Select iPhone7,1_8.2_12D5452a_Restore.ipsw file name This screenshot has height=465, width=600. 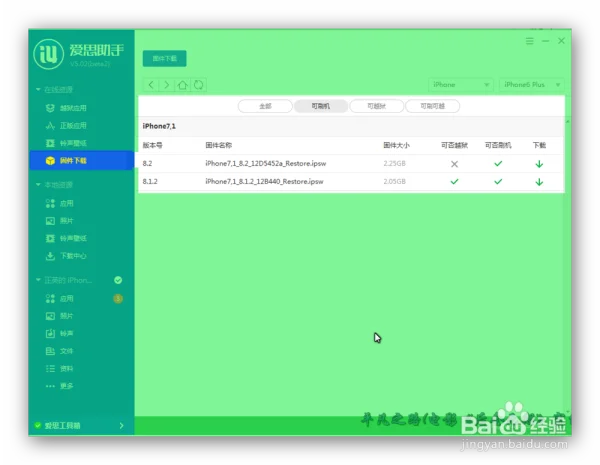click(x=266, y=163)
